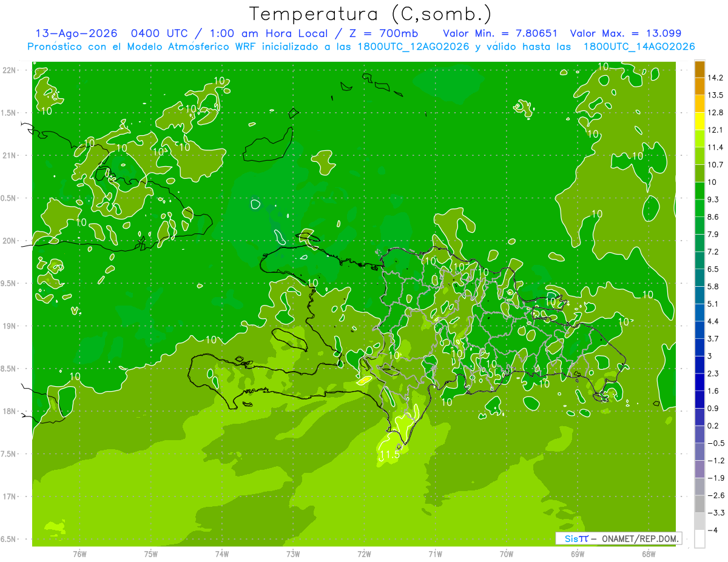Click the '5.1' color scale value
Screen dimensions: 728x562
click(713, 304)
